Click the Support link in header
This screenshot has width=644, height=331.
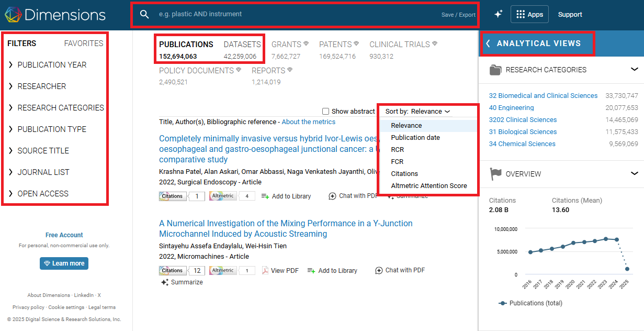[x=570, y=14]
